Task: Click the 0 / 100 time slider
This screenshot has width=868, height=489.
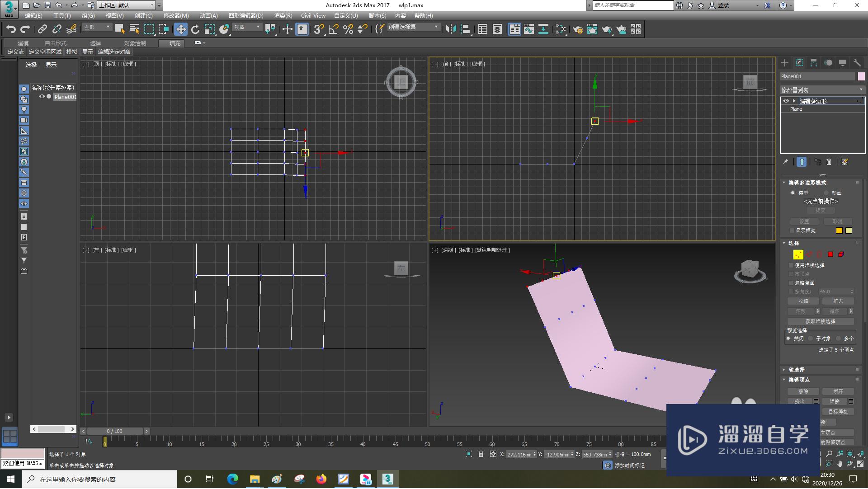Action: [x=115, y=431]
